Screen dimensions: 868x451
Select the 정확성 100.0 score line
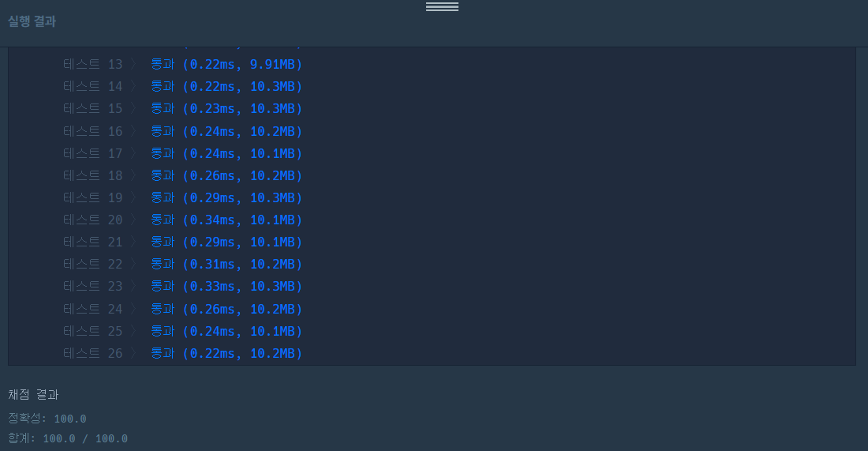(x=47, y=419)
